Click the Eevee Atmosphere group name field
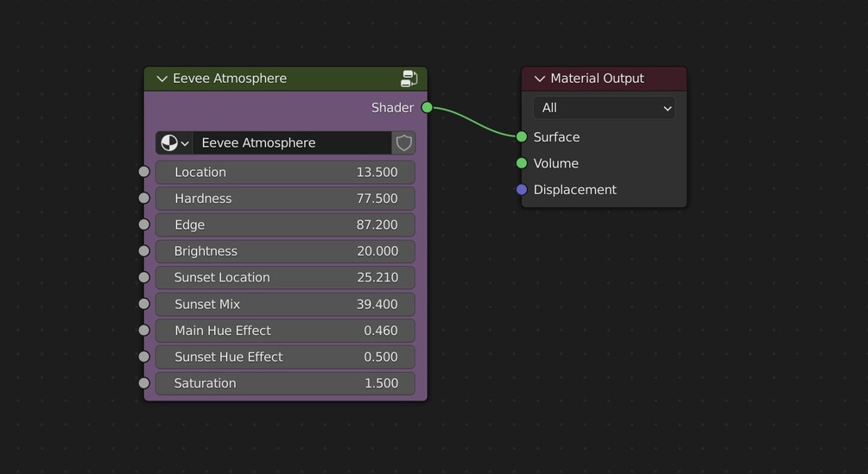 tap(292, 142)
